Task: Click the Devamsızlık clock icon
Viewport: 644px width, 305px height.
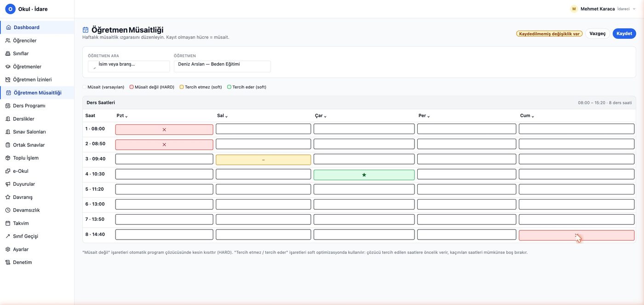Action: tap(8, 210)
